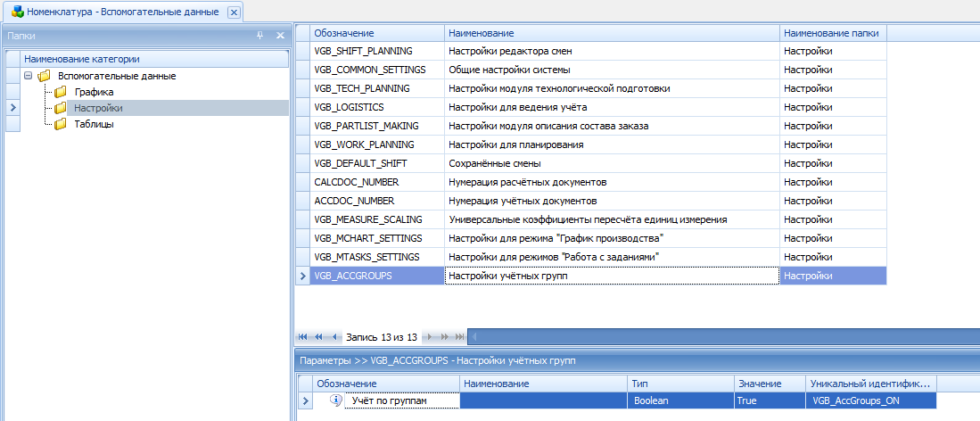The image size is (980, 421).
Task: Collapse the Вспомогательные данные tree node
Action: click(29, 76)
